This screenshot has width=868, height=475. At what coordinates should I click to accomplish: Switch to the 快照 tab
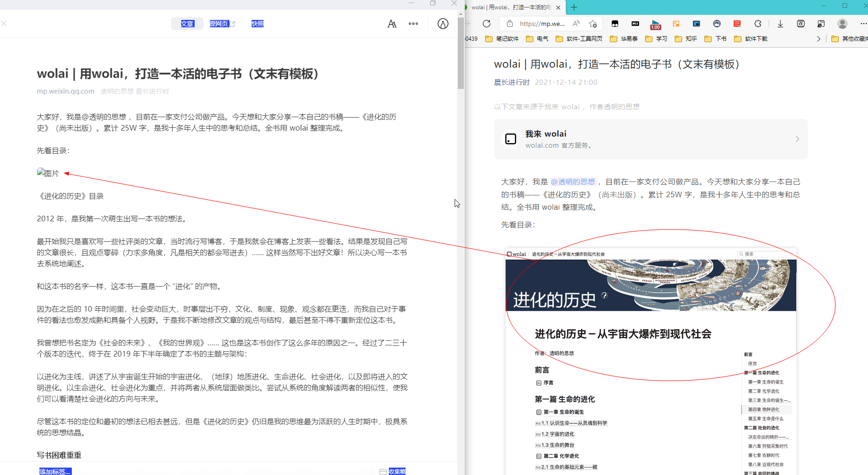click(257, 24)
